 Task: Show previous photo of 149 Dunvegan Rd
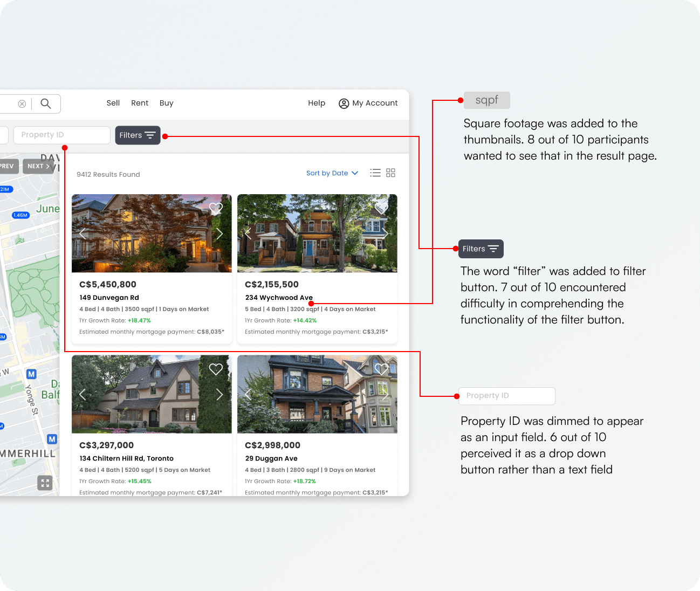pos(83,233)
